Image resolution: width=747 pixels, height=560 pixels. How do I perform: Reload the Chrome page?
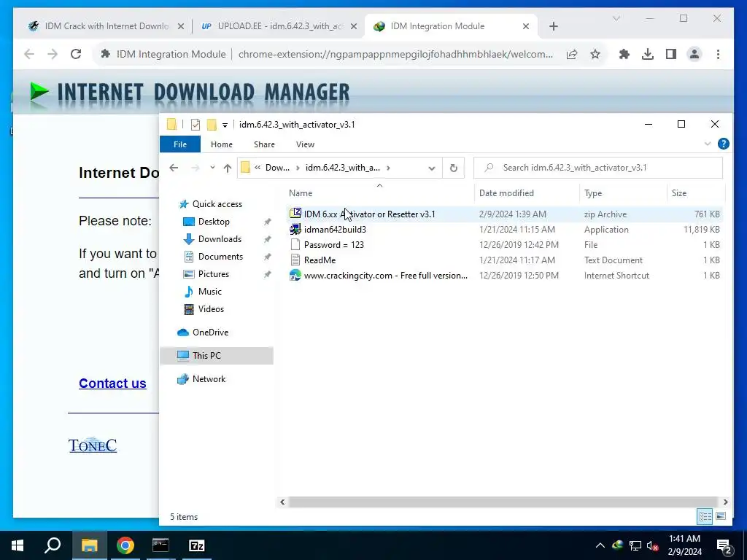76,54
